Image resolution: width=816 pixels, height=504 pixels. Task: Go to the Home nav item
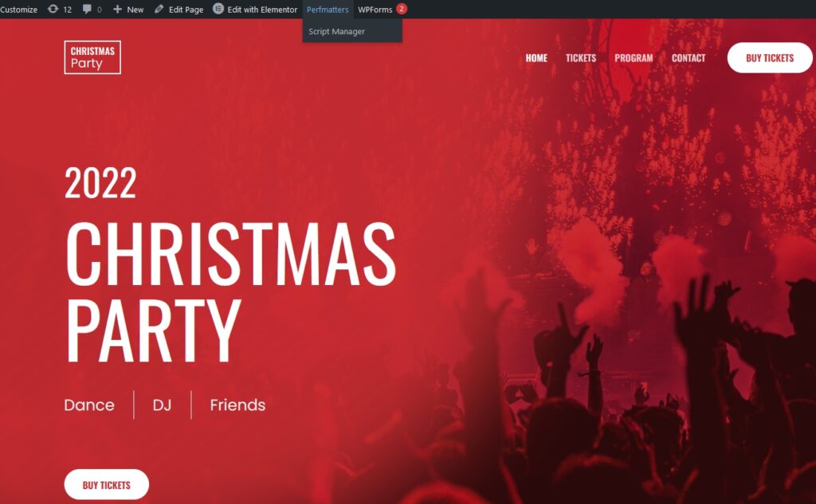536,58
